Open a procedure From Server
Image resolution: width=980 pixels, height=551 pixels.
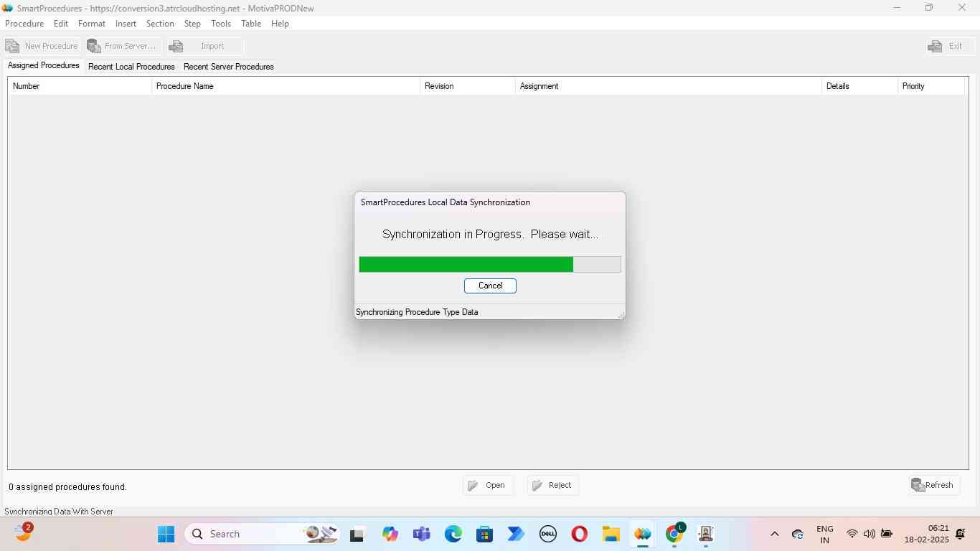pos(123,46)
